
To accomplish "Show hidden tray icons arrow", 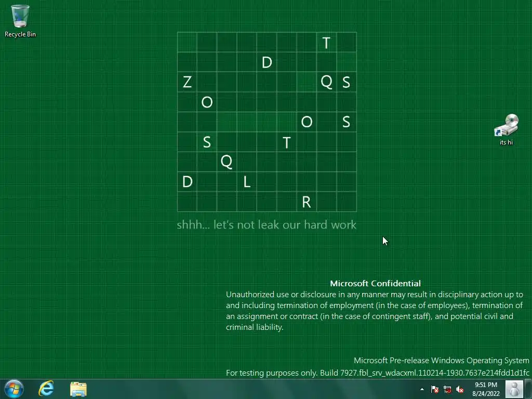I will pos(422,389).
